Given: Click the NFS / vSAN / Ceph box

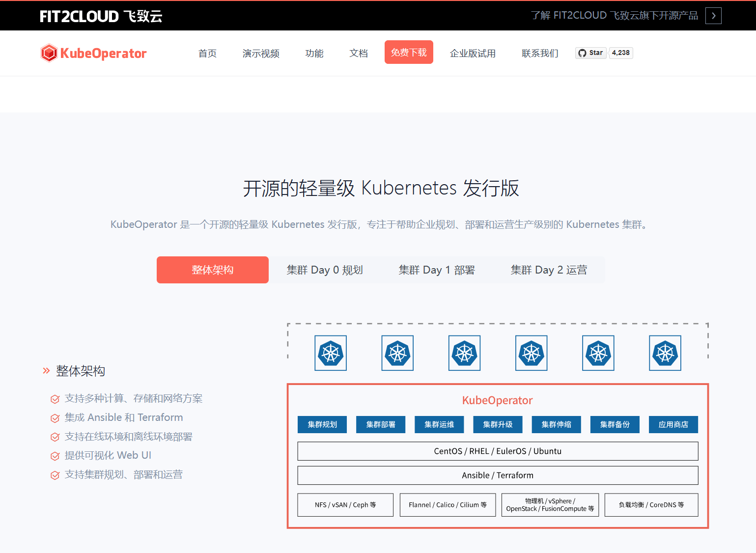Looking at the screenshot, I should 345,505.
